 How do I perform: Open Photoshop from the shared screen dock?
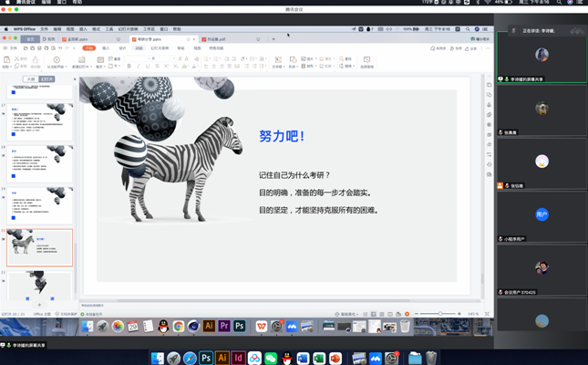point(239,326)
